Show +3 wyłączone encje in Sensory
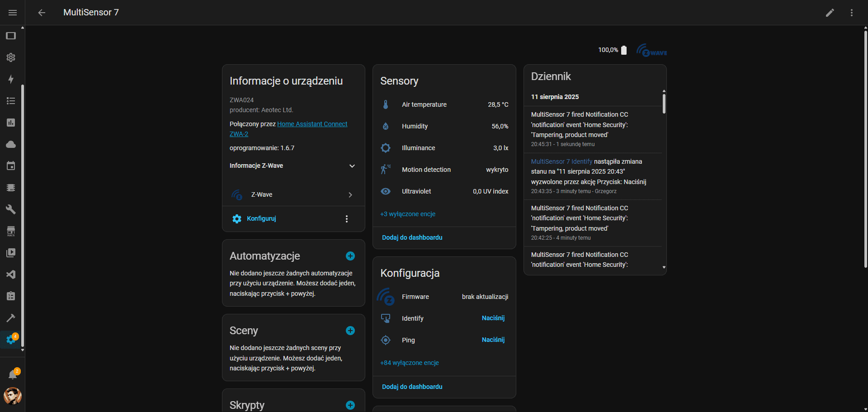The width and height of the screenshot is (868, 412). coord(408,214)
